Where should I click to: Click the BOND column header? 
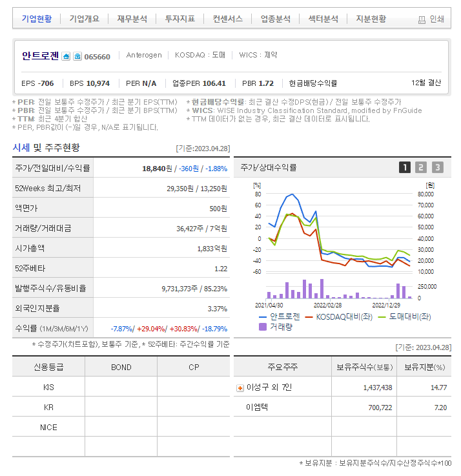click(x=121, y=367)
